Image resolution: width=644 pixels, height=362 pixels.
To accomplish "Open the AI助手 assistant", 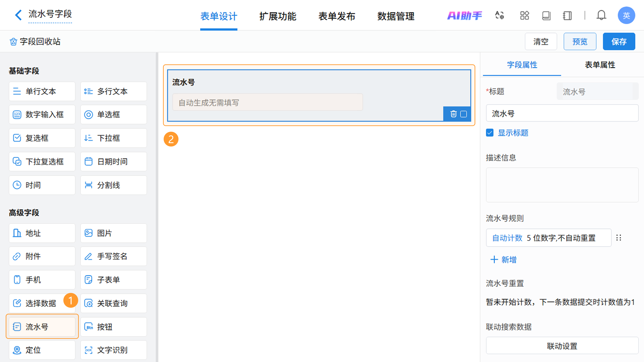I will point(464,15).
